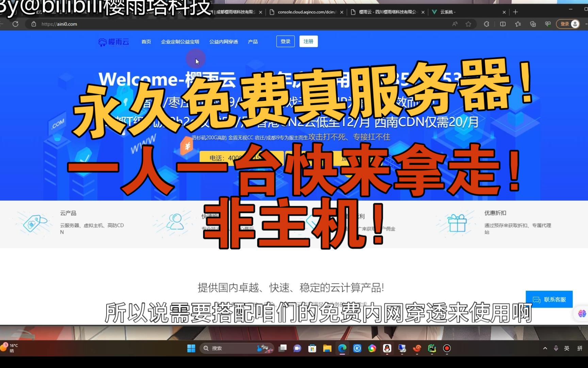Open browser essentials heart icon
Image resolution: width=588 pixels, height=368 pixels.
(548, 24)
